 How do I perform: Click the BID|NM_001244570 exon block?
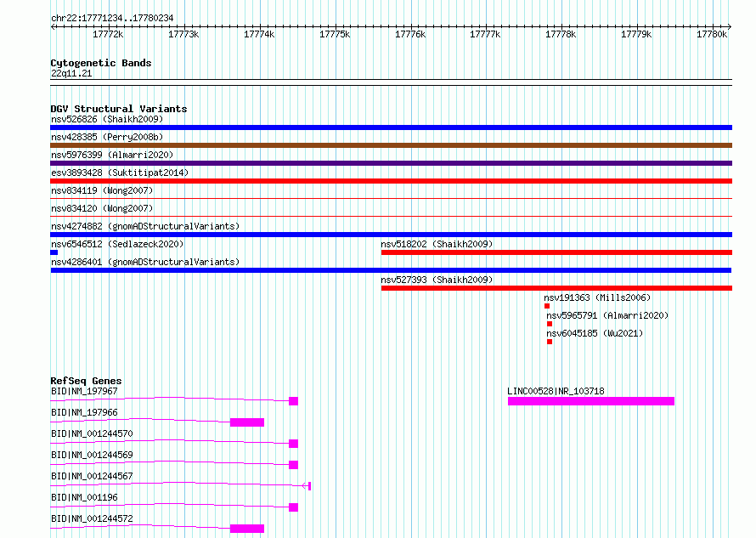click(x=294, y=444)
